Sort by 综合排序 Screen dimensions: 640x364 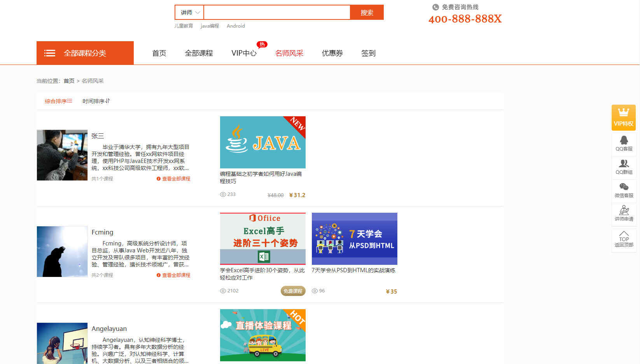click(58, 101)
